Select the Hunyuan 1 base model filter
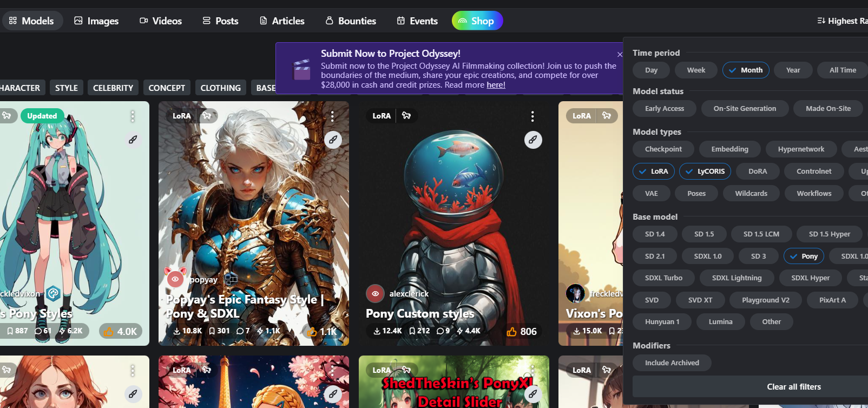 [x=662, y=321]
